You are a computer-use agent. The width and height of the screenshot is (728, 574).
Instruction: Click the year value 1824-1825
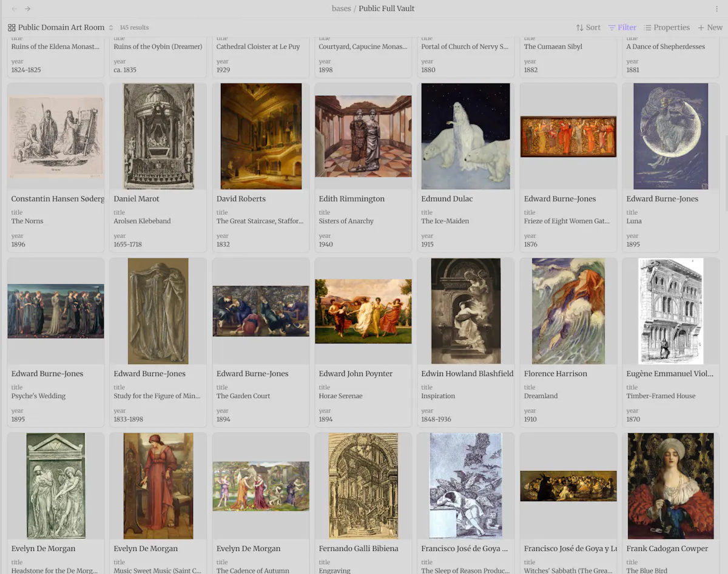tap(26, 69)
